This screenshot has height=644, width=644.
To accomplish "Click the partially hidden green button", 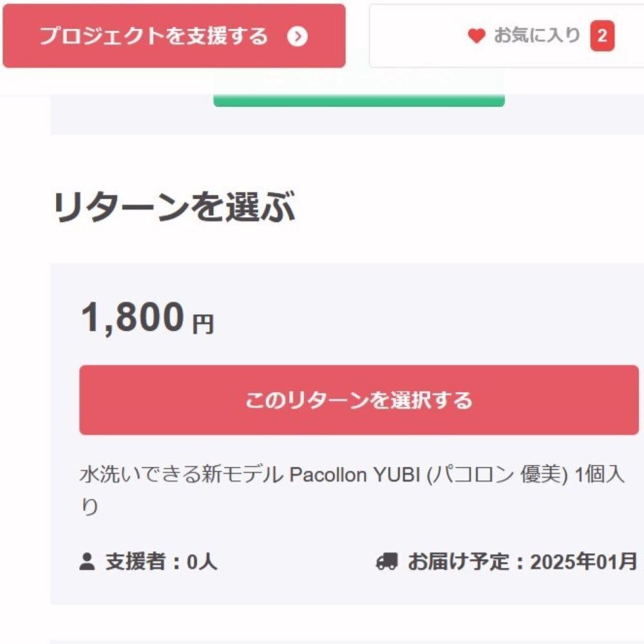I will (x=359, y=98).
